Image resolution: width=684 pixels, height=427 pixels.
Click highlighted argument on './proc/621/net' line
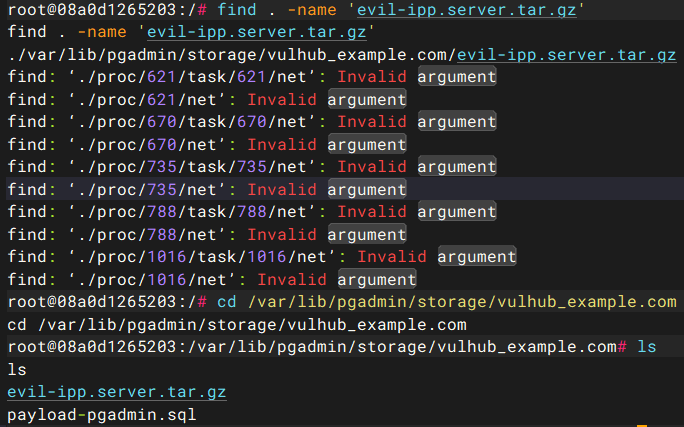367,100
